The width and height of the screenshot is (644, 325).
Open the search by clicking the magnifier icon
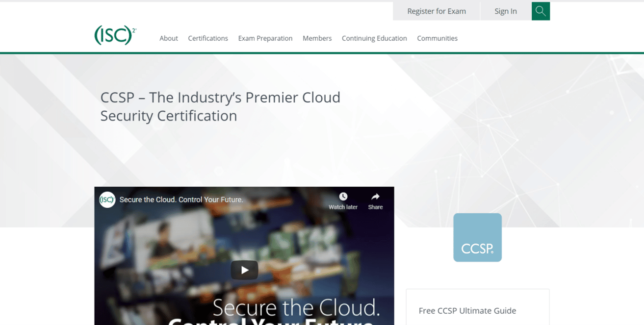(541, 11)
